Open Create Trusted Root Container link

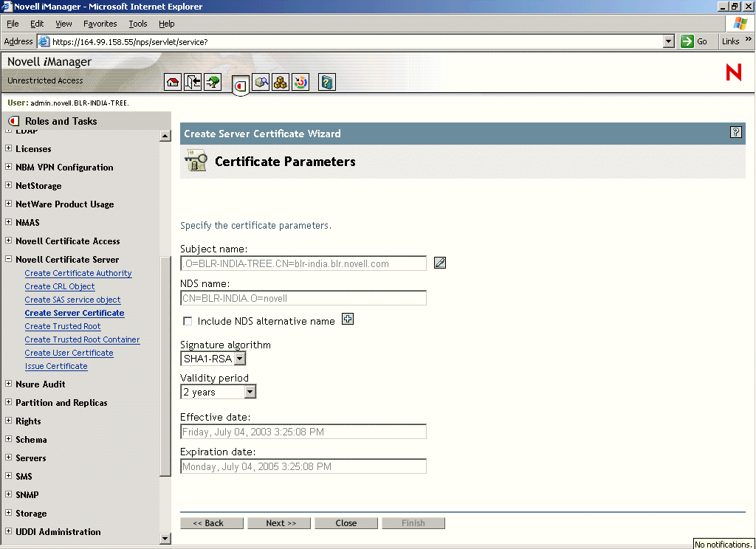[83, 339]
